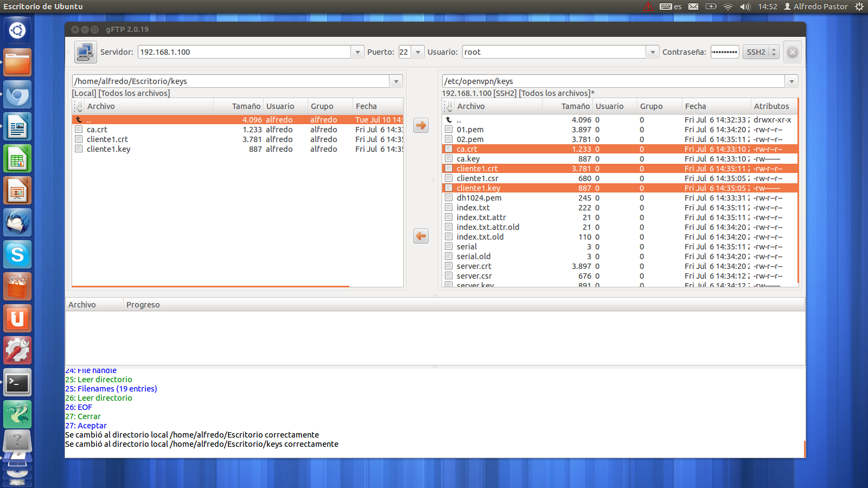Open the Alfredo Pastor user menu
The height and width of the screenshot is (488, 868).
[815, 7]
